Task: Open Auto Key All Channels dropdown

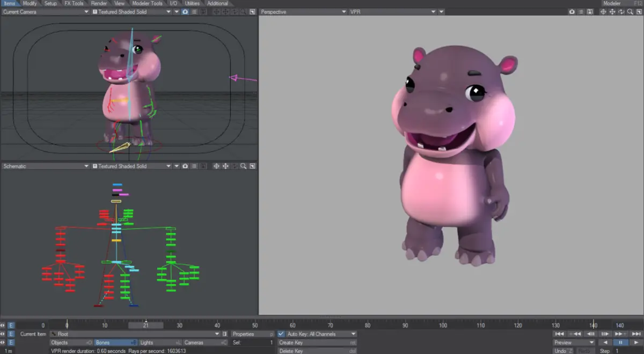Action: 320,334
